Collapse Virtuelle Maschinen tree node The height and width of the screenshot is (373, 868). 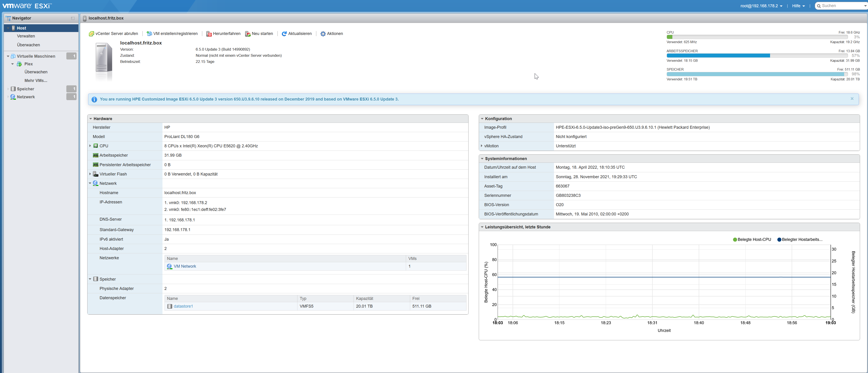click(x=8, y=56)
